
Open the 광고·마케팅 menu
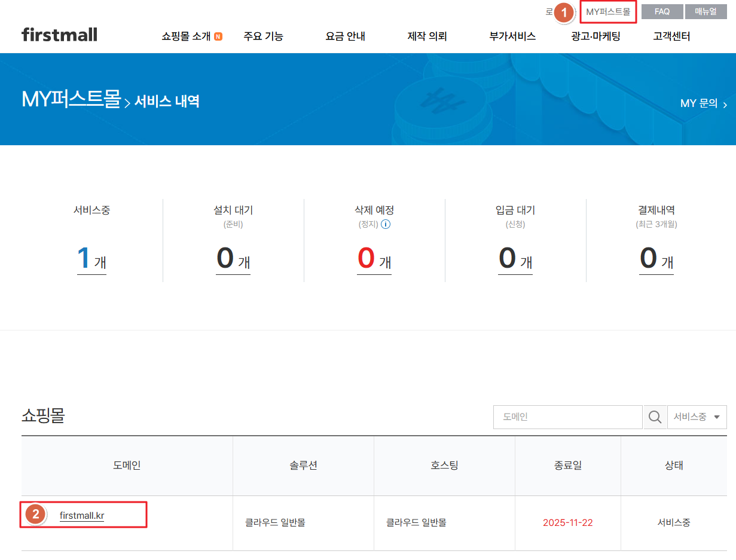595,36
